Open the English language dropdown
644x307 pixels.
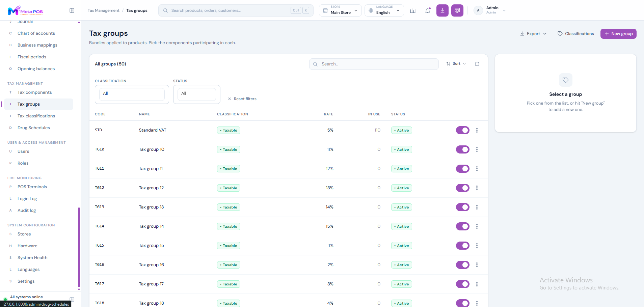[384, 10]
